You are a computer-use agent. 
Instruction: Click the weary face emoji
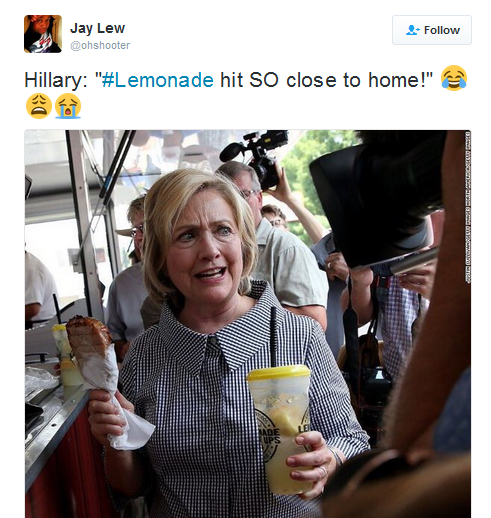tap(39, 106)
